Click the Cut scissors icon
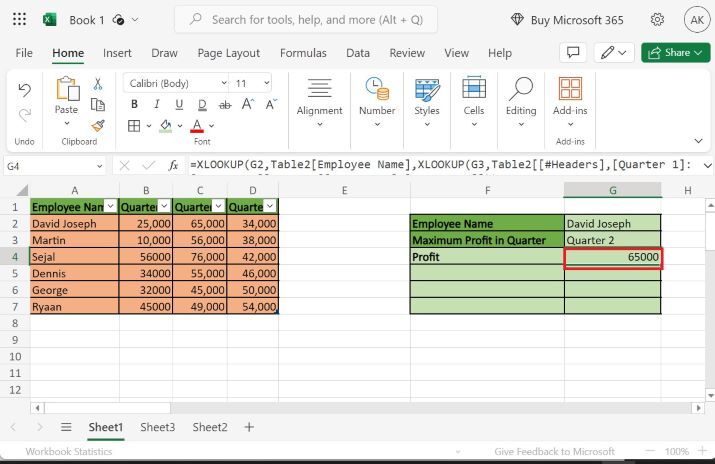The height and width of the screenshot is (464, 715). click(98, 84)
